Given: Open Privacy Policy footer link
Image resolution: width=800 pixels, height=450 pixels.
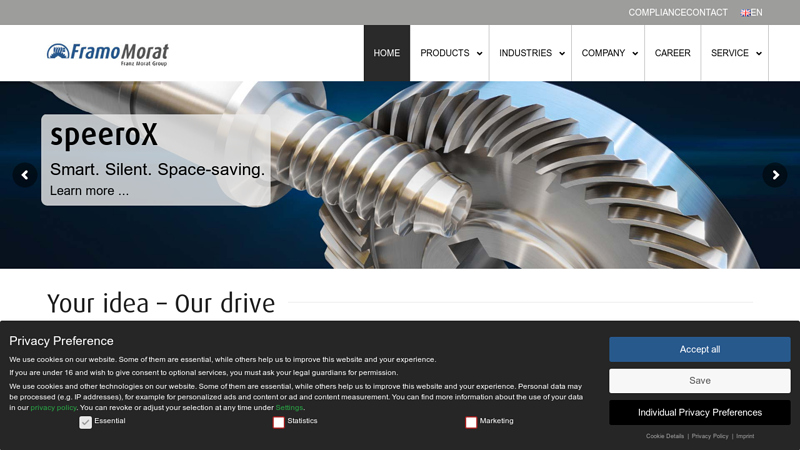Looking at the screenshot, I should pos(710,436).
